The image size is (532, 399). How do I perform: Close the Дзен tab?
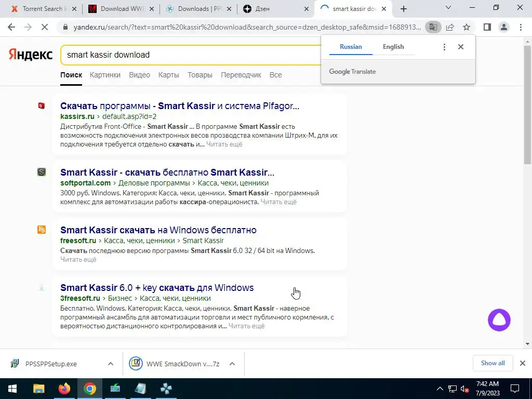click(x=307, y=9)
